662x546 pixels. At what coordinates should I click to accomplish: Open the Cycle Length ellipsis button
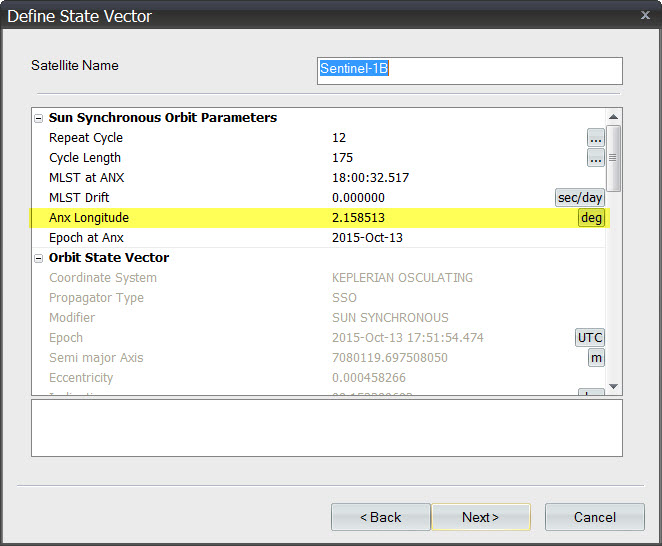[595, 158]
